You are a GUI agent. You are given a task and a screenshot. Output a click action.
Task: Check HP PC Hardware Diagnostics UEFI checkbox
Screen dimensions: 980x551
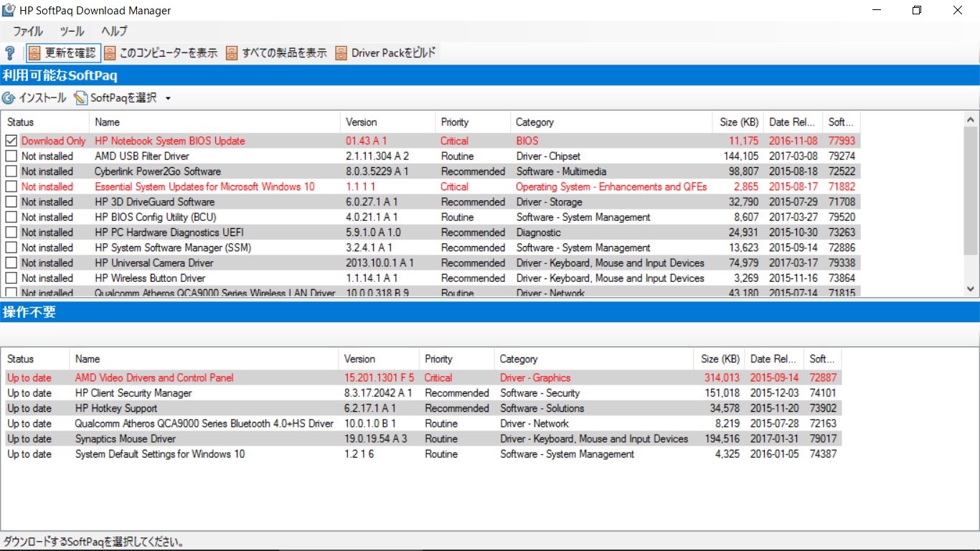click(11, 232)
